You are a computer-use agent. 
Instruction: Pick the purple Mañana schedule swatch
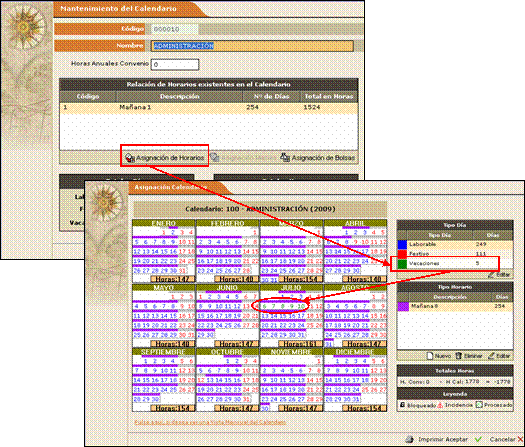coord(403,306)
